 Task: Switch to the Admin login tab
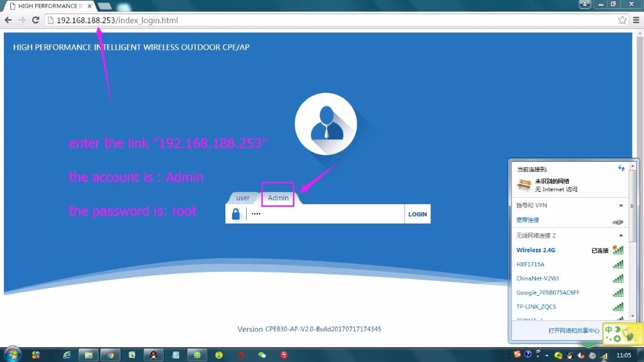[x=278, y=198]
